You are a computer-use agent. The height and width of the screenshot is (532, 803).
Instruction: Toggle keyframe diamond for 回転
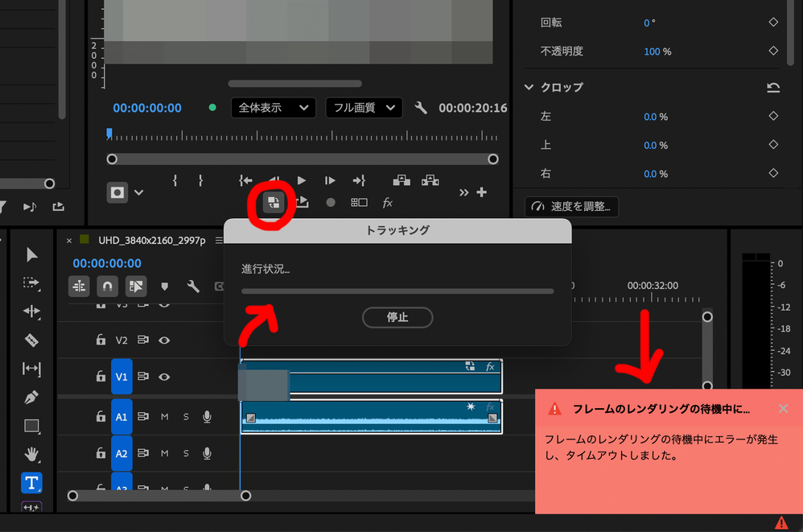point(773,22)
